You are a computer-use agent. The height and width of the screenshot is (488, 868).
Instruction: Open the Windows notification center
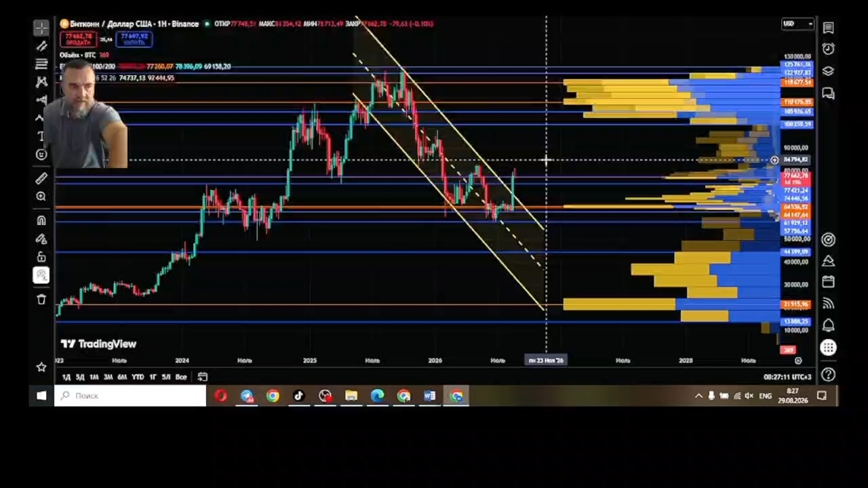pyautogui.click(x=822, y=396)
